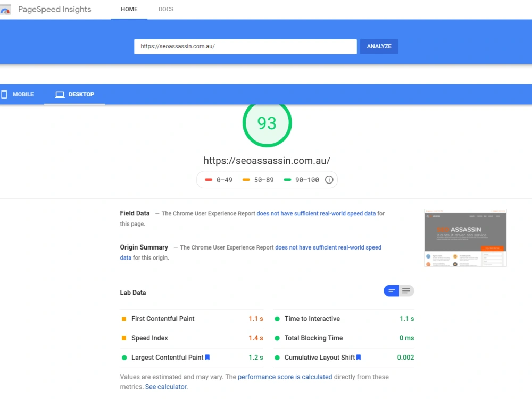
Task: Click the 93 performance score gauge
Action: click(x=267, y=123)
